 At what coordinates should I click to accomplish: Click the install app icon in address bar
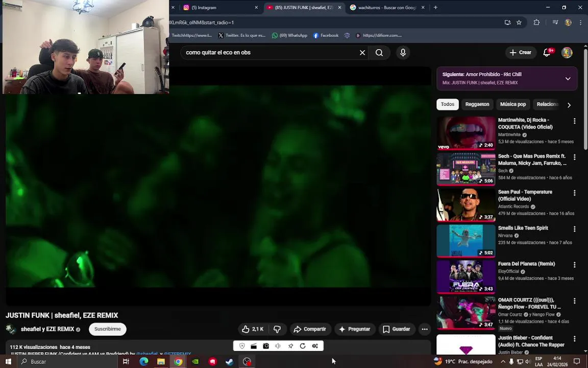(507, 22)
